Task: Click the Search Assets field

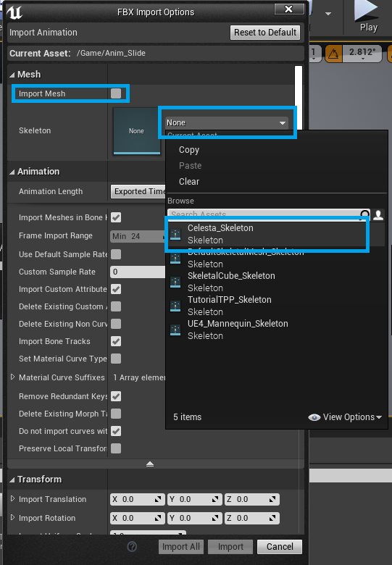Action: coord(269,214)
